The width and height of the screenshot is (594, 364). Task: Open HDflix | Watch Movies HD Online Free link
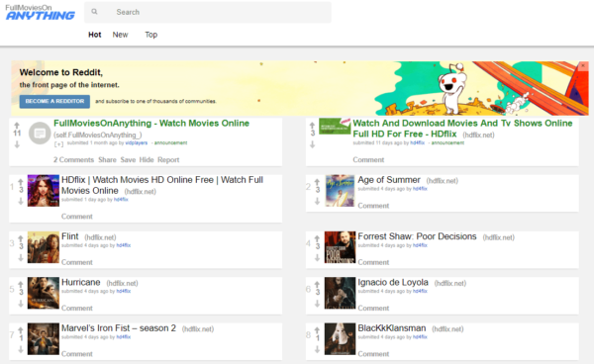click(x=162, y=185)
